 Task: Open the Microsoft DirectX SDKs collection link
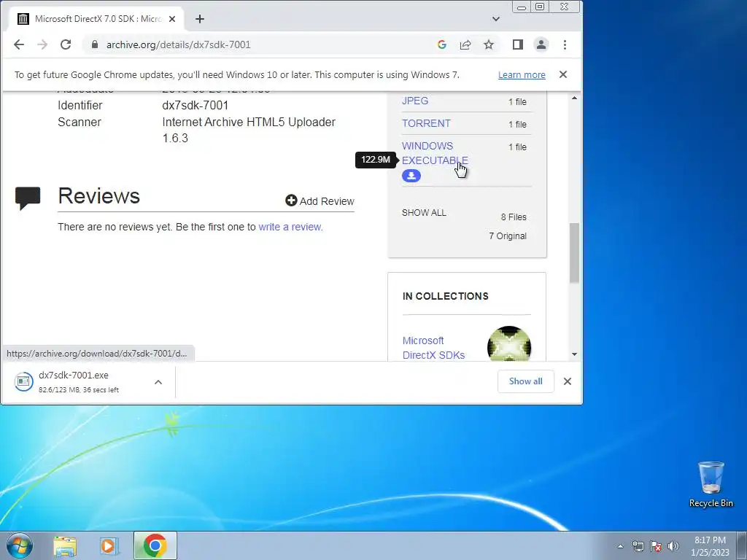coord(433,348)
